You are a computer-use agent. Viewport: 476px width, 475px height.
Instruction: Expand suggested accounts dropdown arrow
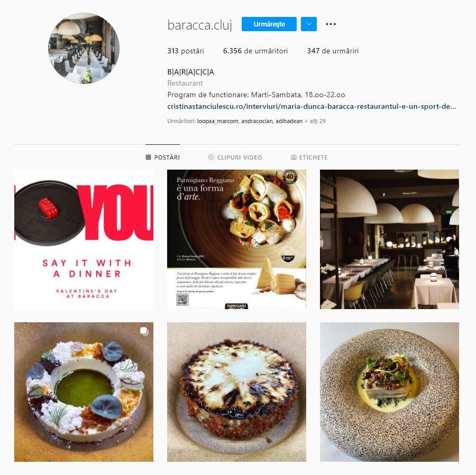pos(309,24)
